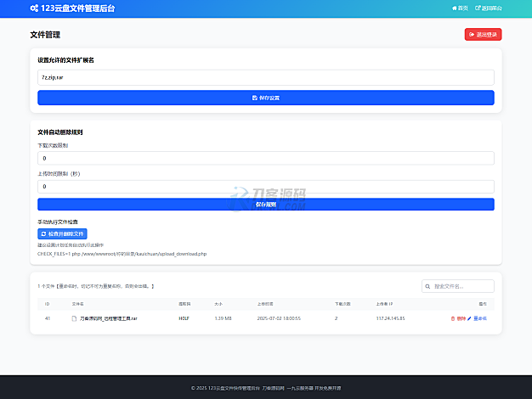This screenshot has height=399, width=532.
Task: Click the search magnifier icon in file list
Action: [428, 287]
